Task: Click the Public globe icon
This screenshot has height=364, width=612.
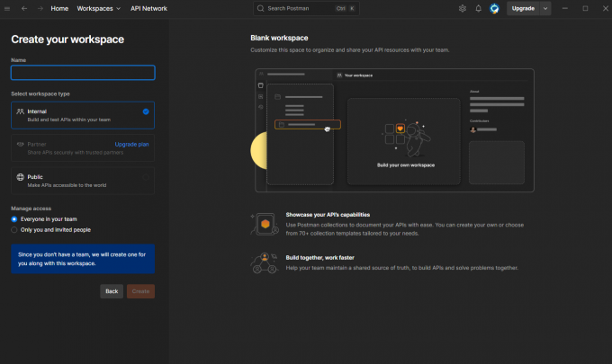Action: point(21,177)
